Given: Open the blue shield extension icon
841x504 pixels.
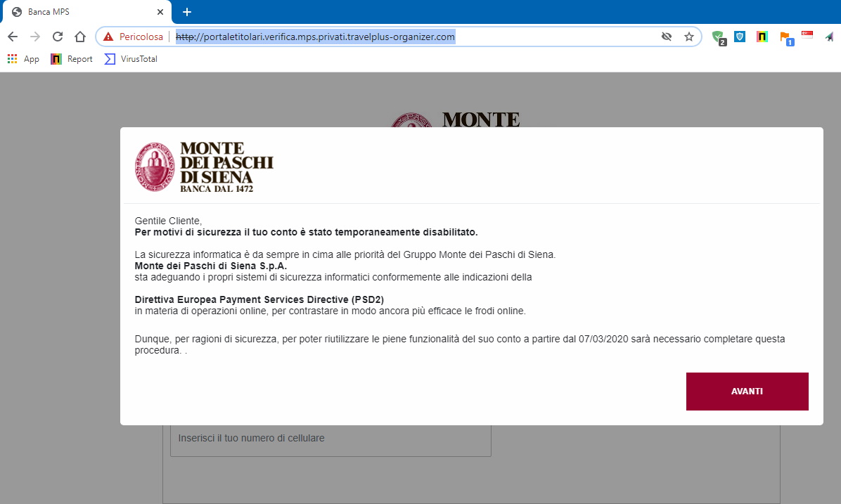Looking at the screenshot, I should click(740, 37).
